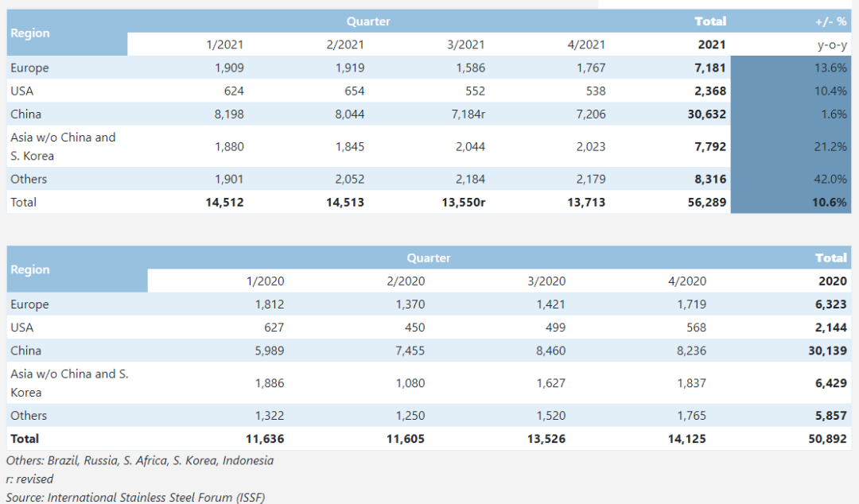This screenshot has height=504, width=859.
Task: Select the 3/2020 quarter column header
Action: click(x=546, y=281)
